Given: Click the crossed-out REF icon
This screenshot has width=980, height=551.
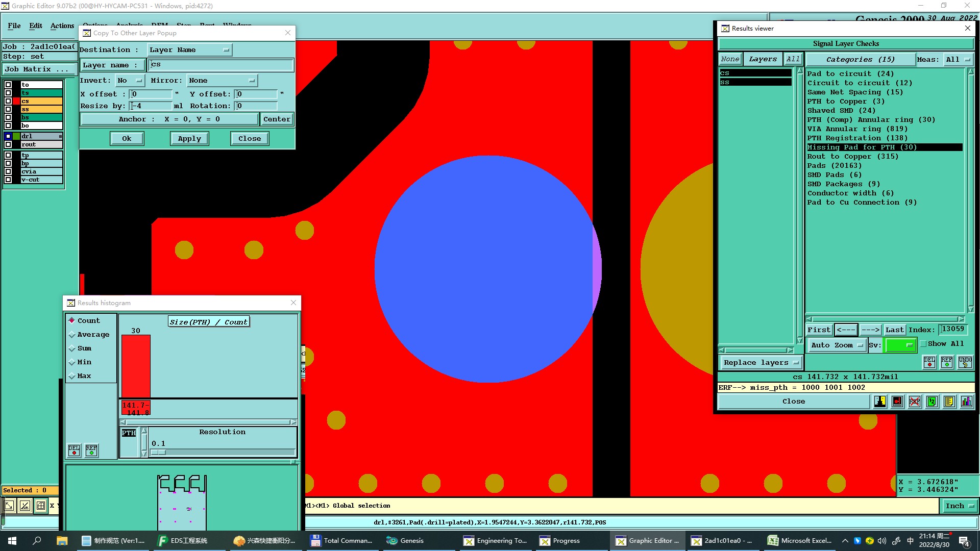Looking at the screenshot, I should tap(914, 402).
